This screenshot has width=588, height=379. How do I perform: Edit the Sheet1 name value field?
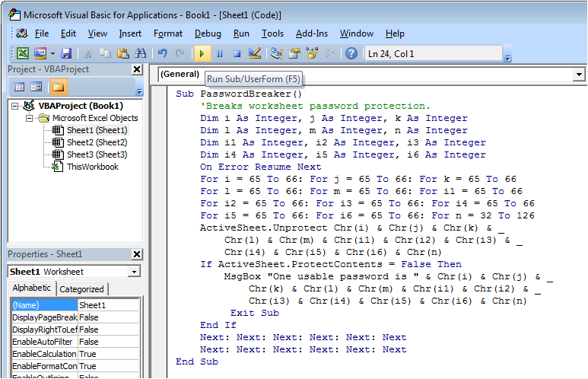[x=108, y=305]
